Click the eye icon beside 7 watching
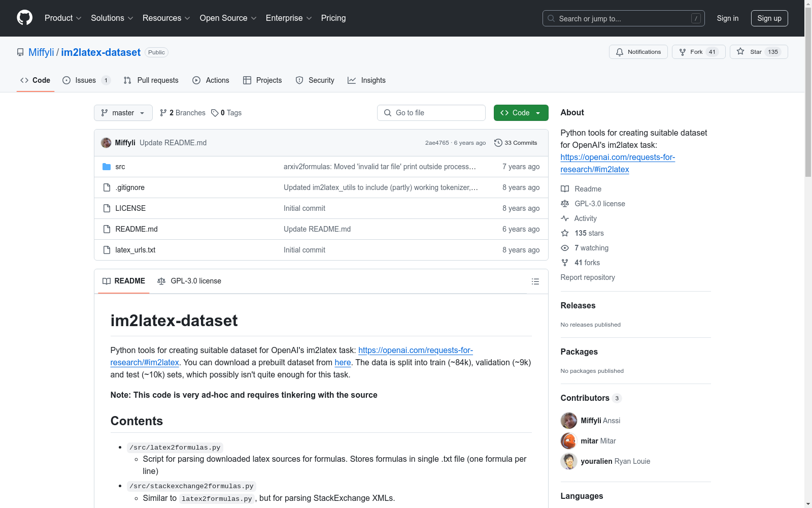Viewport: 812px width, 508px height. (565, 248)
